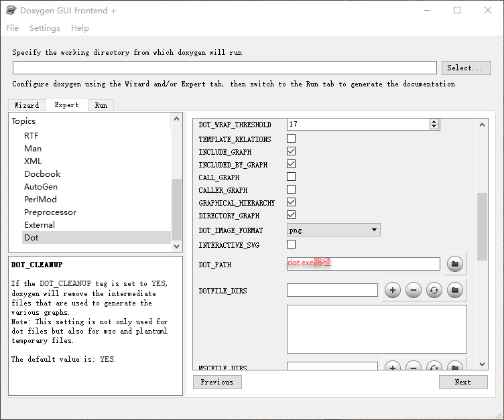Image resolution: width=504 pixels, height=420 pixels.
Task: Enable TEMPLATE_RELATIONS checkbox
Action: pos(292,139)
